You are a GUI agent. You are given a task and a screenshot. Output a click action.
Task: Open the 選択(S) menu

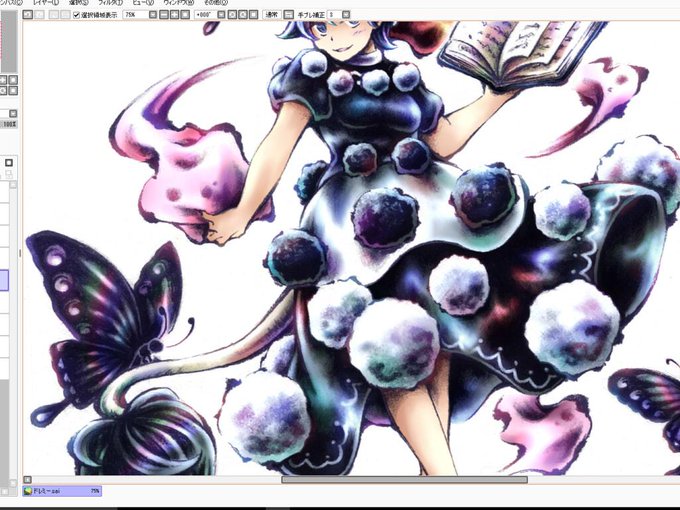[x=78, y=3]
